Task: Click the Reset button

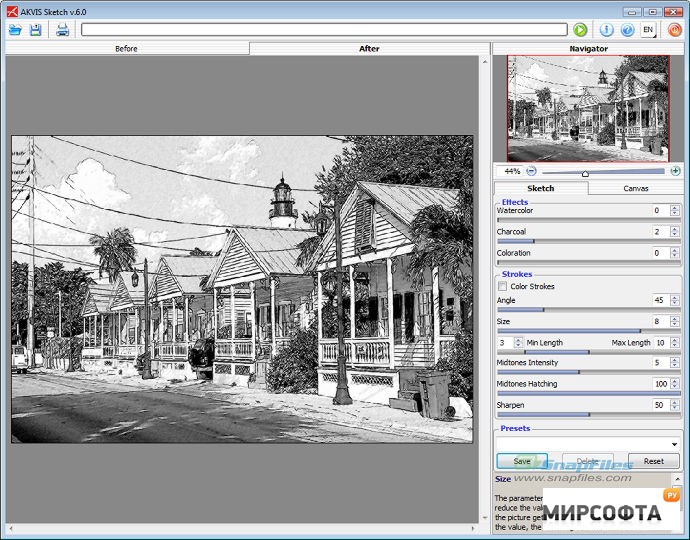Action: tap(653, 461)
